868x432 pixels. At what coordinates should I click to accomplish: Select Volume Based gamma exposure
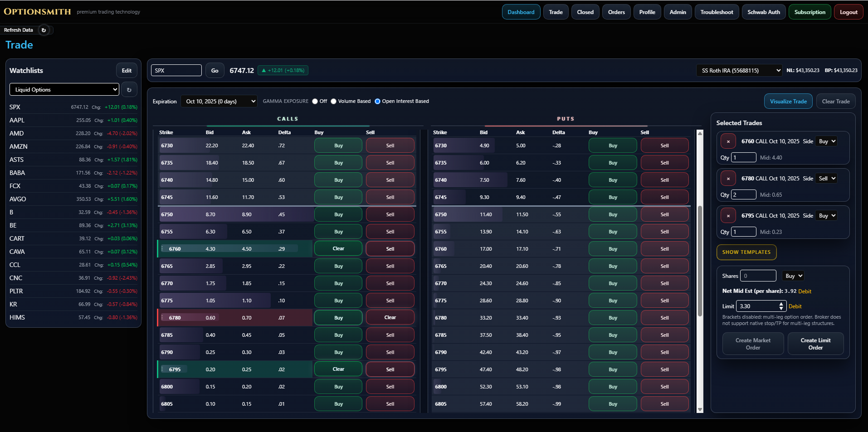coord(334,102)
